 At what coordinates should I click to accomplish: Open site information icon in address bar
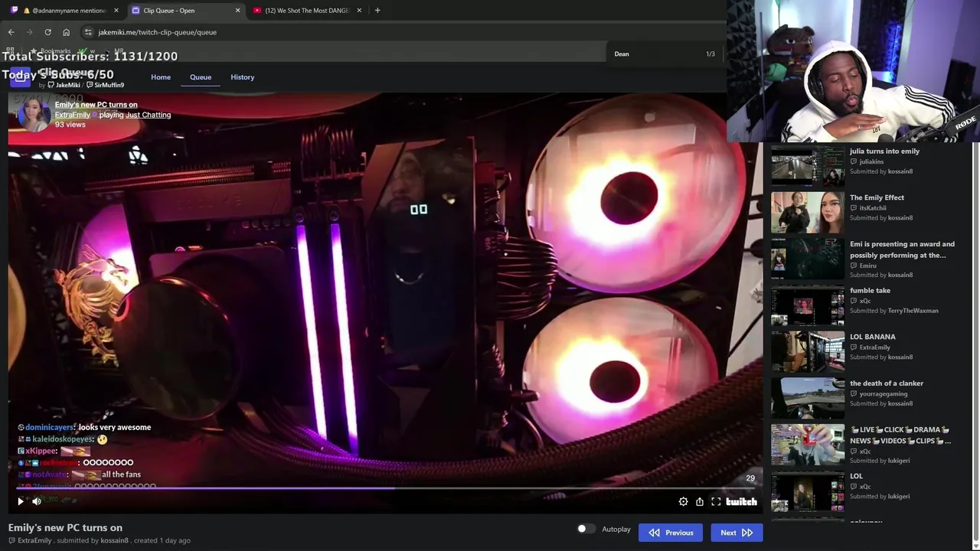click(x=88, y=32)
